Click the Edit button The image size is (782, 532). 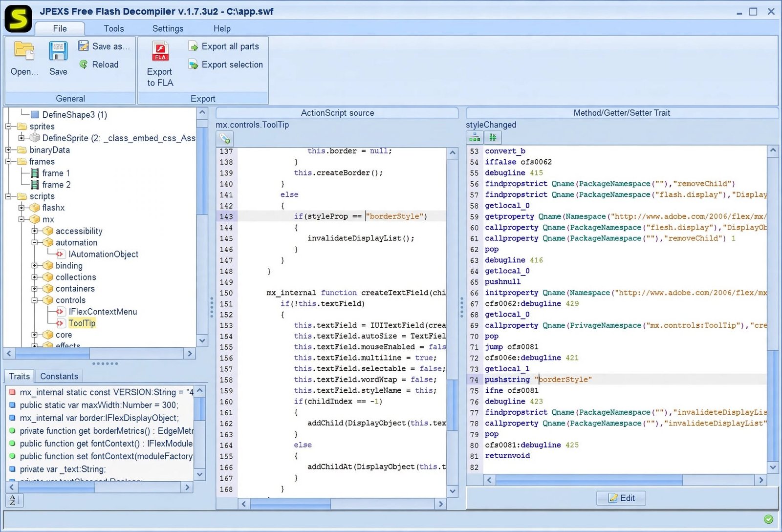621,498
